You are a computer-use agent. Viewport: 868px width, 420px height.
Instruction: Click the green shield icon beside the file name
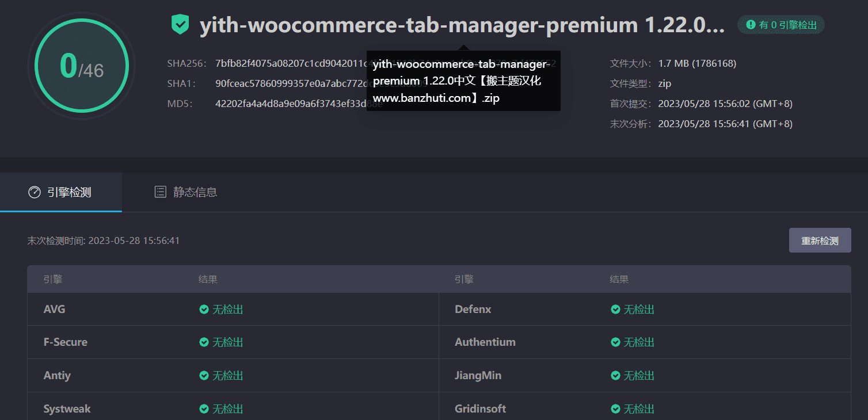(x=180, y=25)
